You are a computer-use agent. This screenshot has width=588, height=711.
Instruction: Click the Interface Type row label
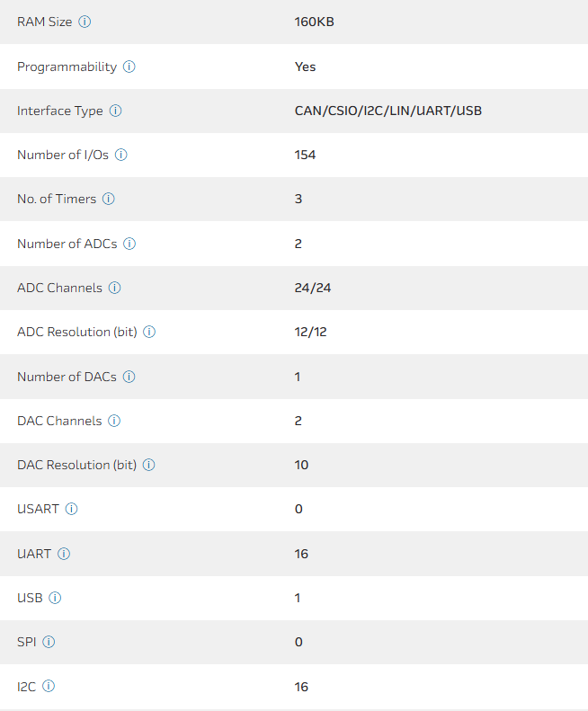point(59,111)
